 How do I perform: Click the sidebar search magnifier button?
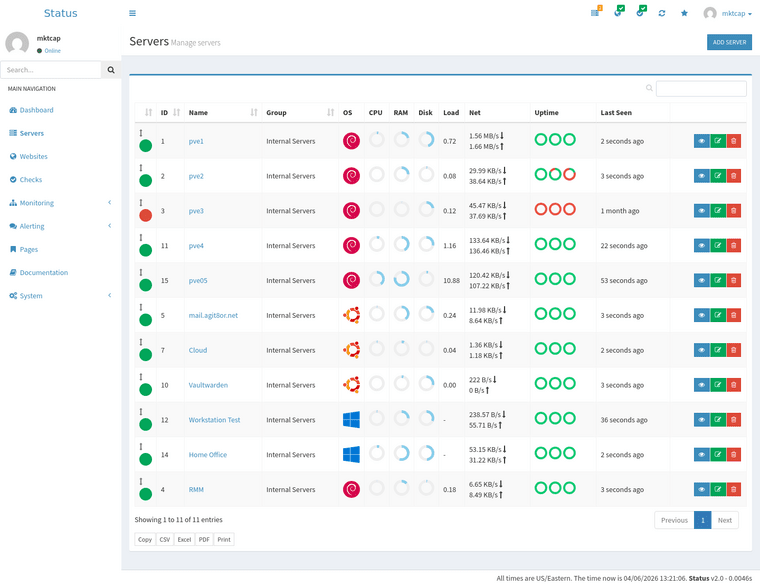pos(111,70)
